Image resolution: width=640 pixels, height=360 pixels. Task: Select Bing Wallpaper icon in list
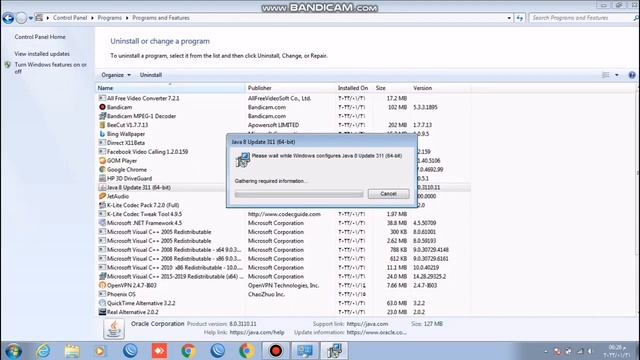point(102,134)
